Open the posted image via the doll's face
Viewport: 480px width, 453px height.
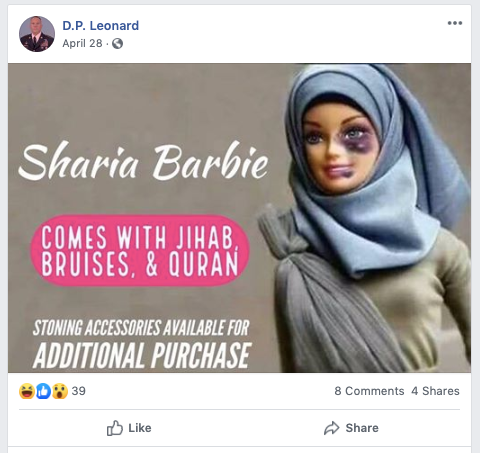coord(340,150)
